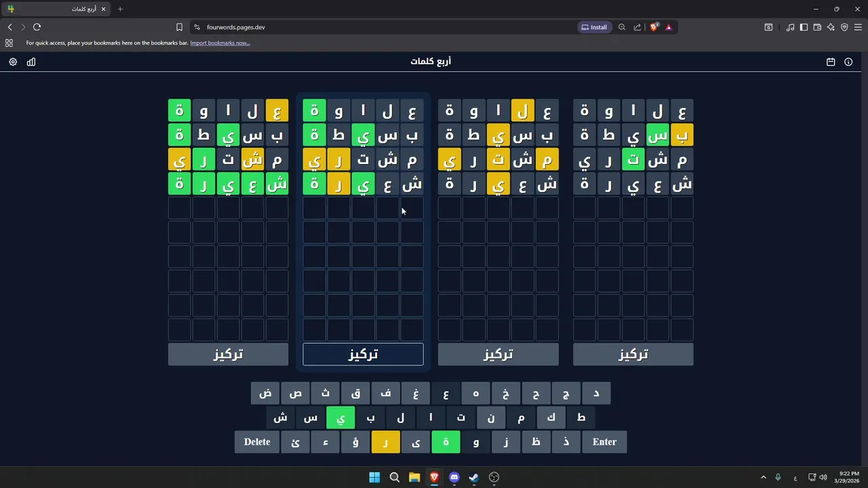
Task: Toggle the browser sidebar panel
Action: point(804,27)
